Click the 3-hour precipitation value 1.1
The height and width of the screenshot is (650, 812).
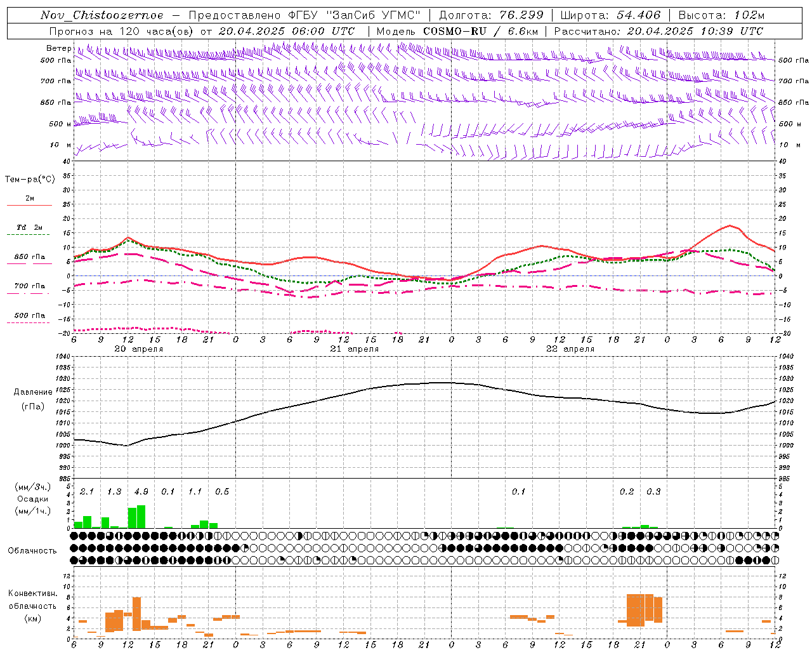(x=195, y=492)
